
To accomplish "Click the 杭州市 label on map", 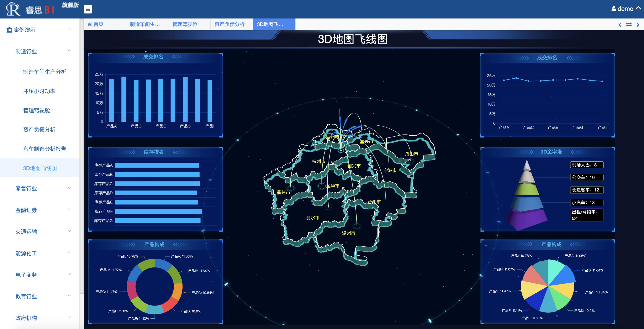I will [x=319, y=161].
